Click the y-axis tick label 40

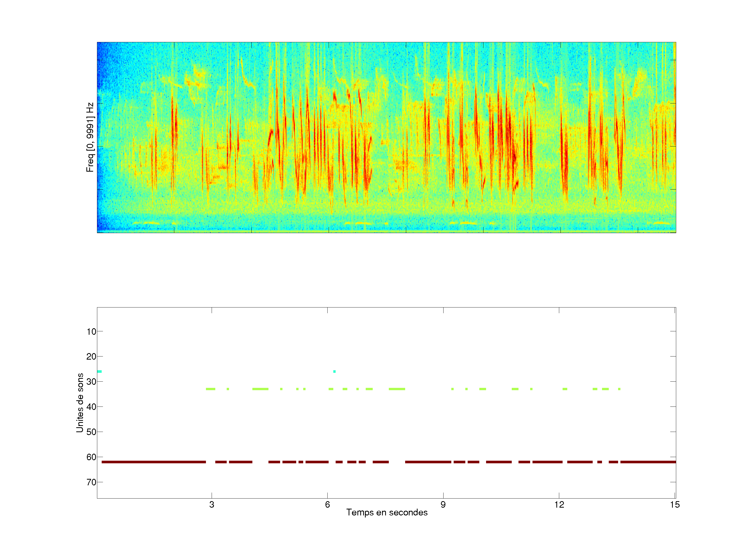click(x=91, y=407)
